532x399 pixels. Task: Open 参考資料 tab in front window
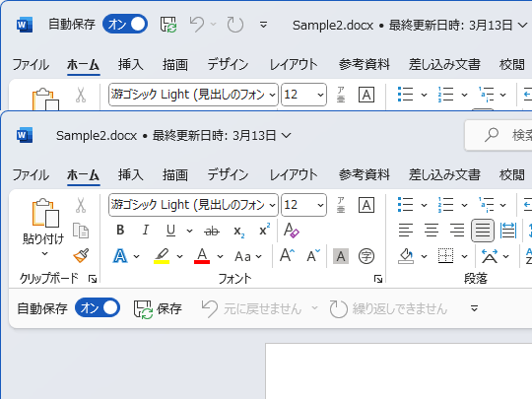[365, 175]
